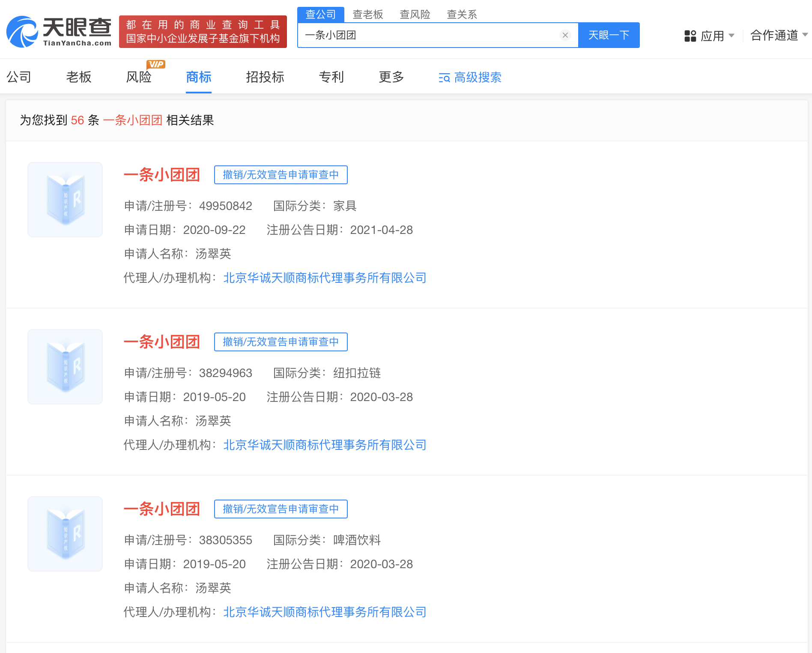Click the TianYanCha logo
Screen dimensions: 812x653
pos(59,32)
